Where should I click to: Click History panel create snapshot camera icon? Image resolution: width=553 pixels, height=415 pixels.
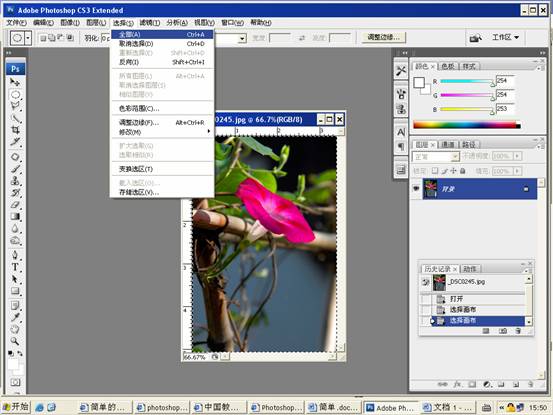coord(503,331)
